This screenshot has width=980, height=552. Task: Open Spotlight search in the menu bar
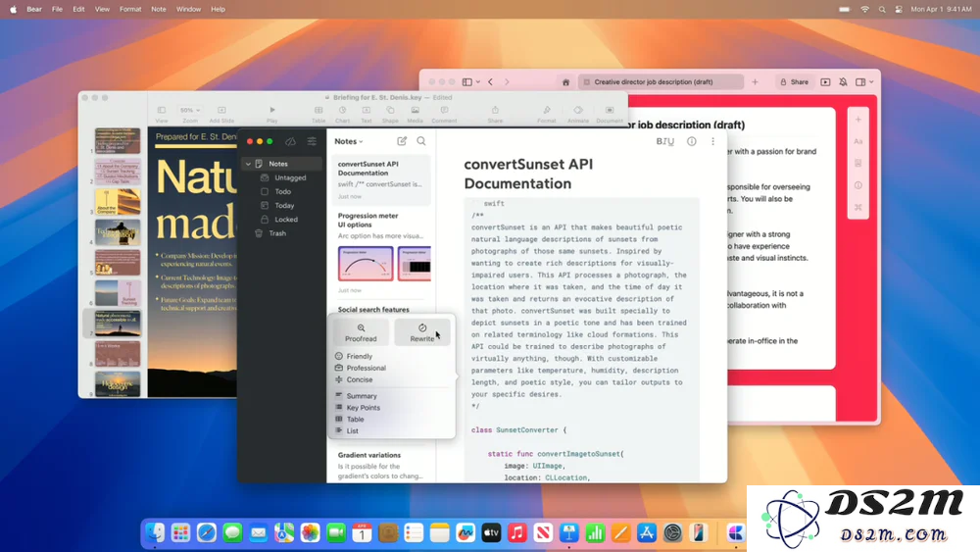pyautogui.click(x=882, y=10)
